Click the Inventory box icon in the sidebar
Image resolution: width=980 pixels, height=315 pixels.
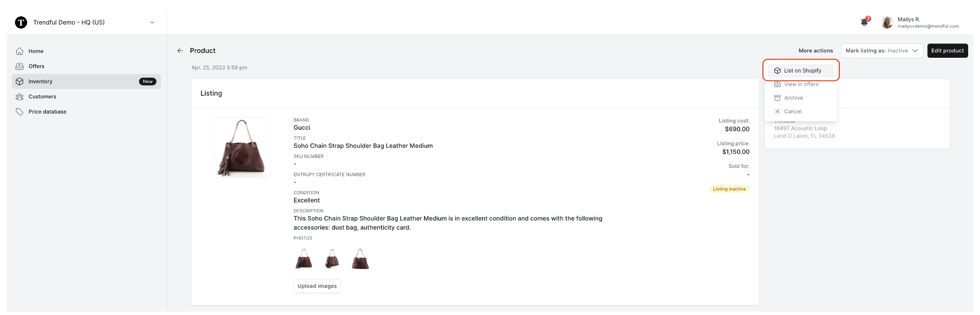(20, 81)
